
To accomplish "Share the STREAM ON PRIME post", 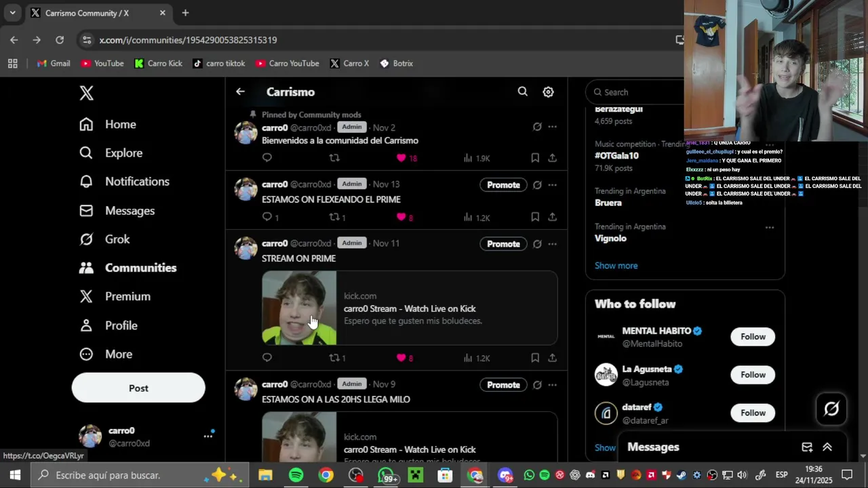I will point(553,358).
